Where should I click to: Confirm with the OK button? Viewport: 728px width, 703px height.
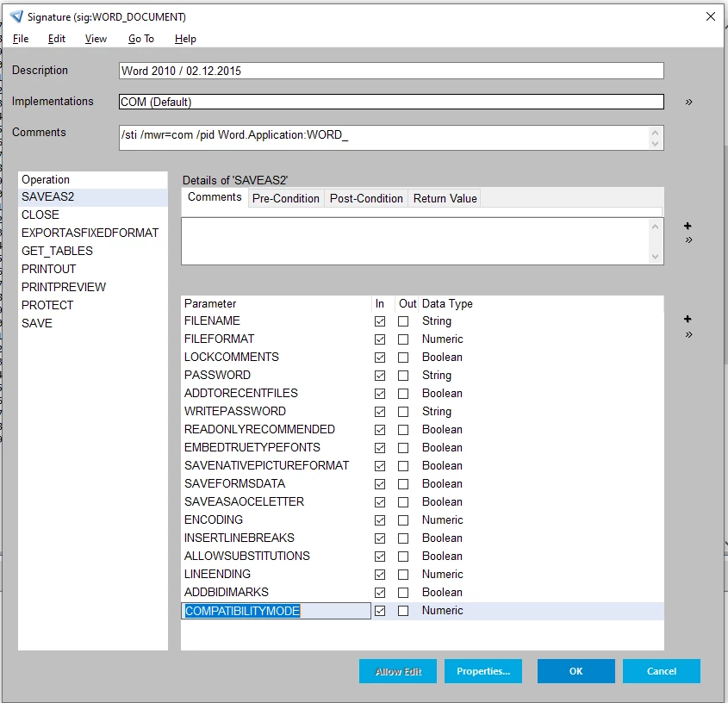[576, 671]
